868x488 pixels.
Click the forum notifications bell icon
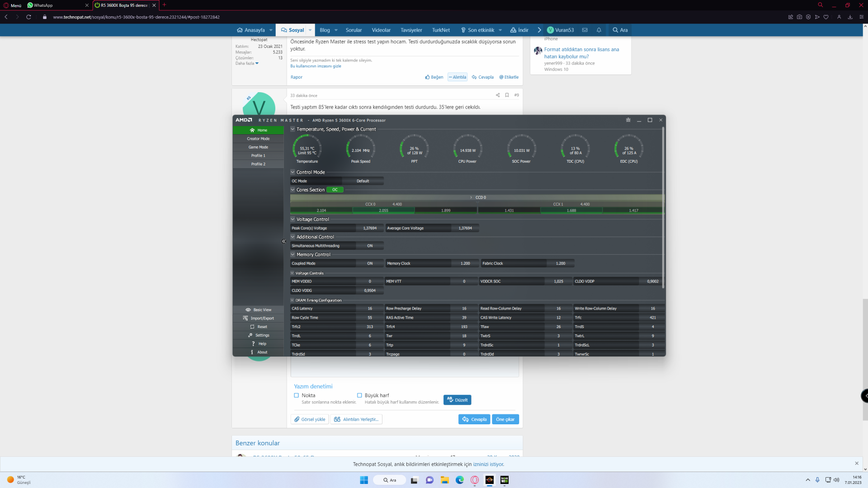pos(599,30)
